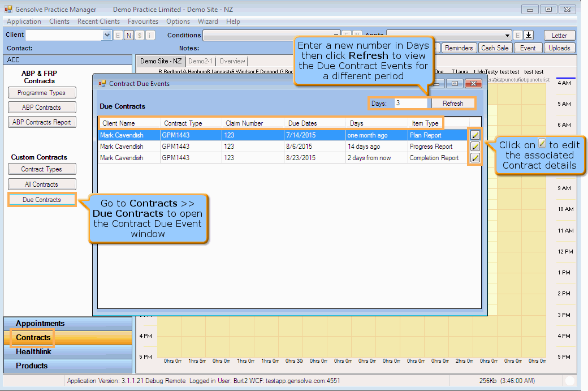
Task: Click the edit pencil for Progress Report
Action: click(x=475, y=147)
